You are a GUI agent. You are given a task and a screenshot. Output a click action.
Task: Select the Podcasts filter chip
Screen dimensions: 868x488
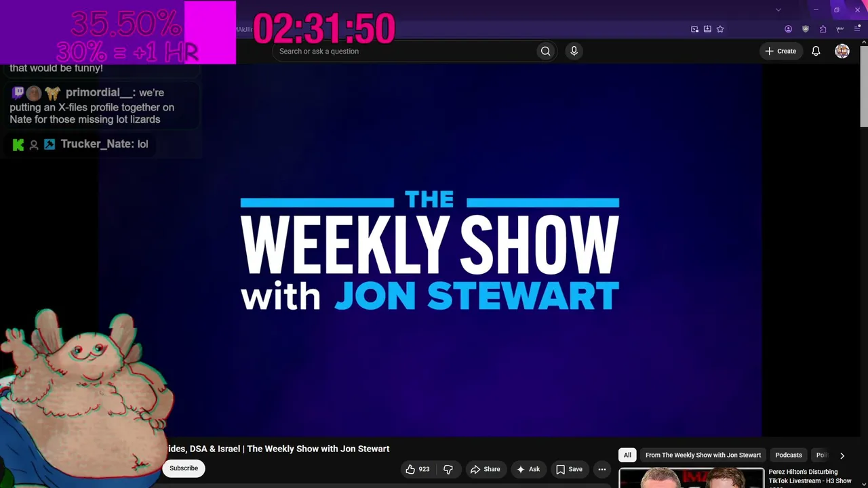[x=789, y=455]
